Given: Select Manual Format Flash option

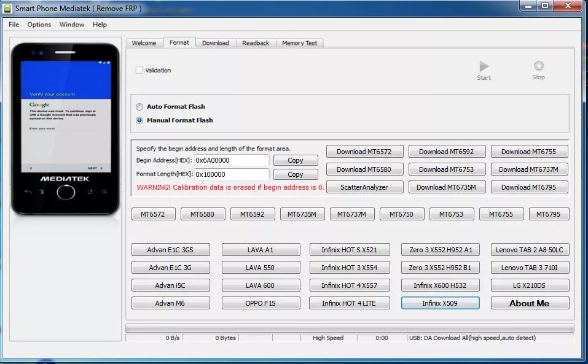Looking at the screenshot, I should pos(139,120).
